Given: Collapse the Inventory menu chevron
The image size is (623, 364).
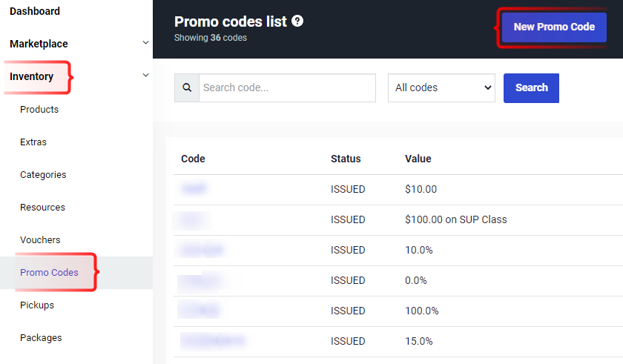Looking at the screenshot, I should [145, 76].
